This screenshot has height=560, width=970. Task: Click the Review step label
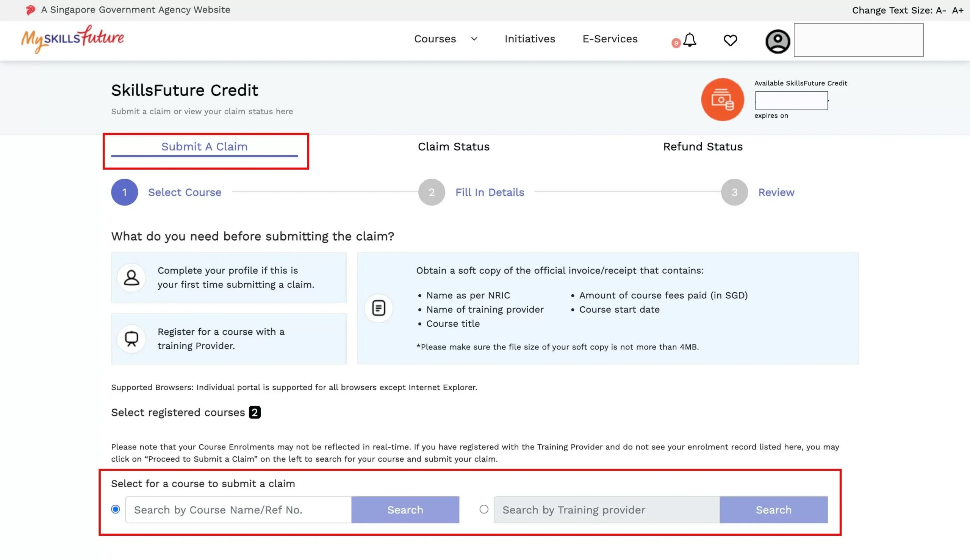click(x=776, y=192)
